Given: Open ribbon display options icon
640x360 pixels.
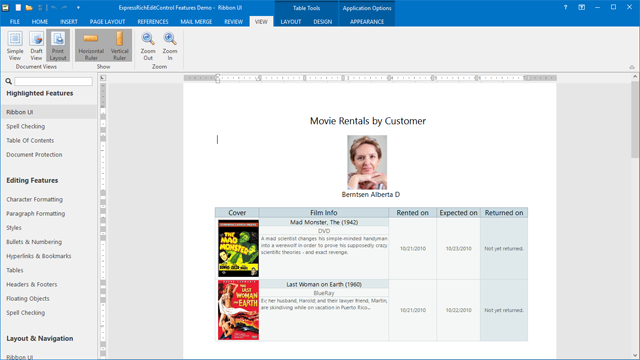Looking at the screenshot, I should point(582,7).
